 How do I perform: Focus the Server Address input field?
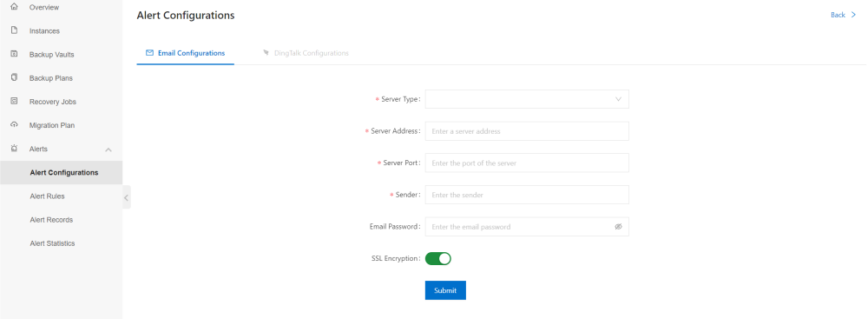point(527,131)
